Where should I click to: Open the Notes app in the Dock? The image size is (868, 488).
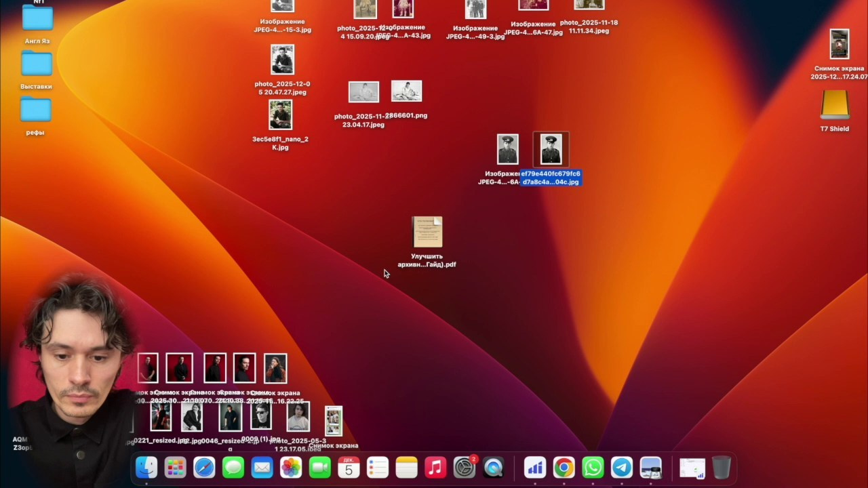(407, 468)
